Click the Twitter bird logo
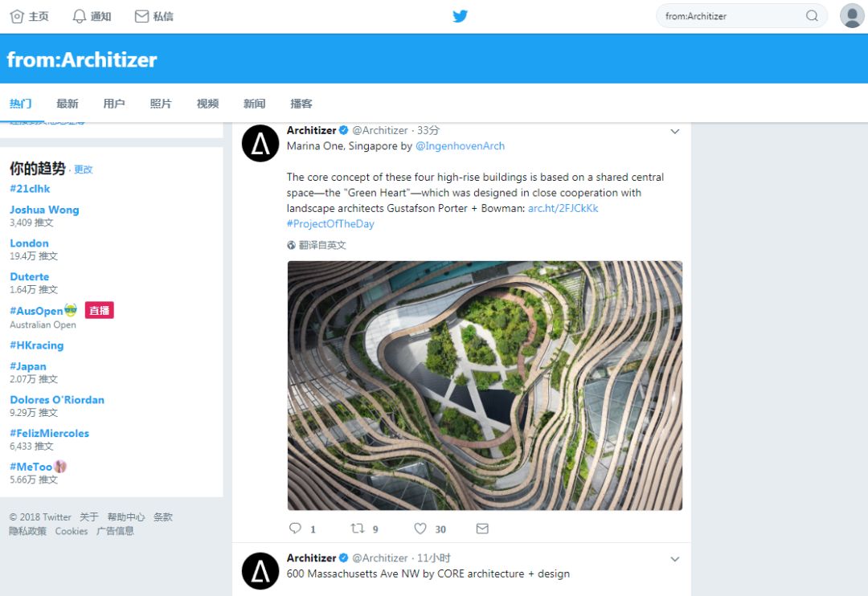The width and height of the screenshot is (868, 596). pyautogui.click(x=460, y=16)
